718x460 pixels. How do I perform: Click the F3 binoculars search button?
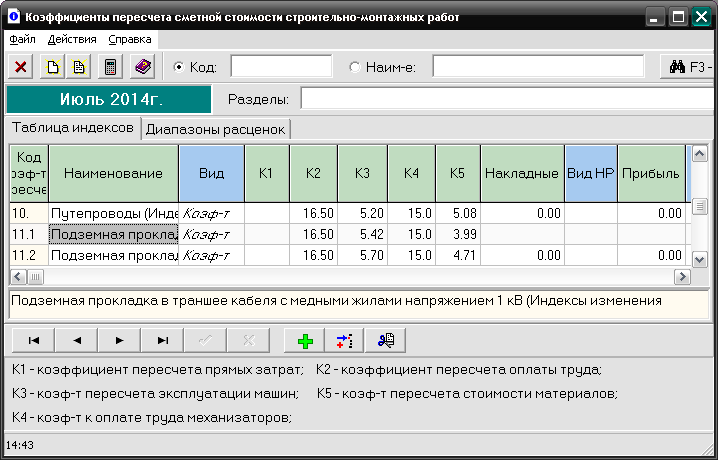pos(689,67)
